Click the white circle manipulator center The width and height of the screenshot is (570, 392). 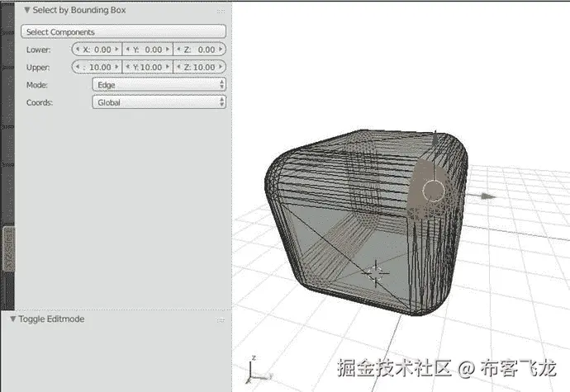click(x=434, y=190)
